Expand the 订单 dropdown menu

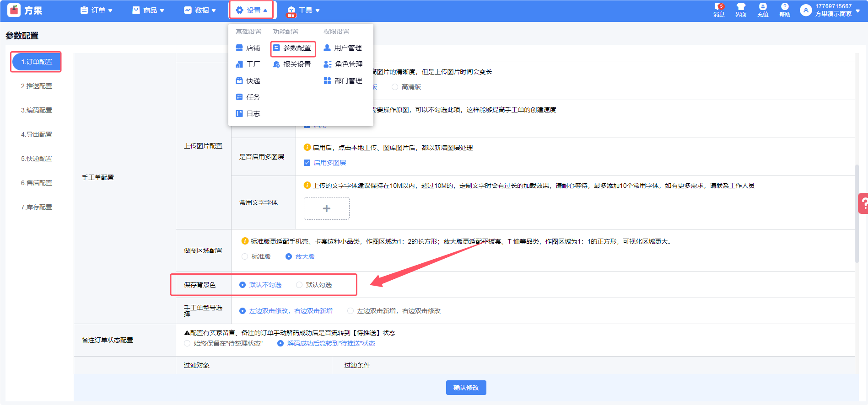tap(97, 10)
